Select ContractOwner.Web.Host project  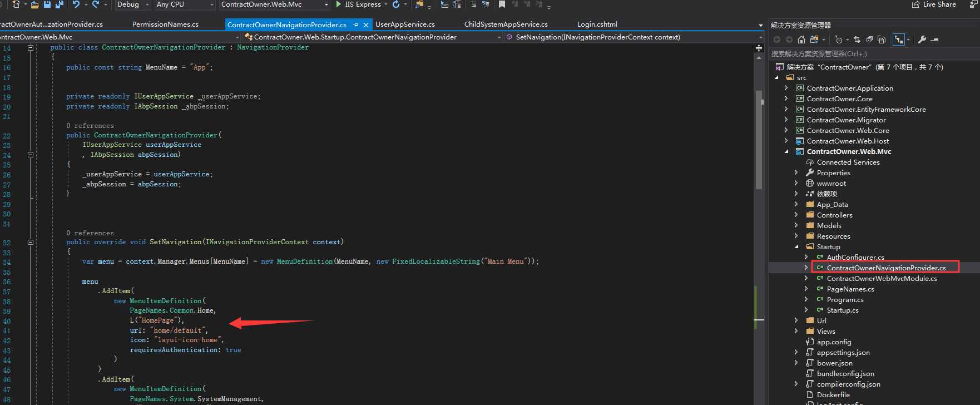[x=848, y=141]
